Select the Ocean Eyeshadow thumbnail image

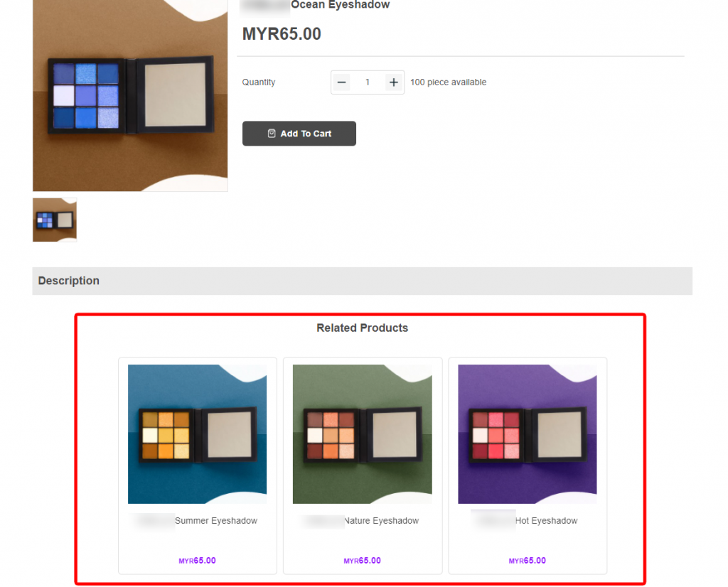coord(55,220)
